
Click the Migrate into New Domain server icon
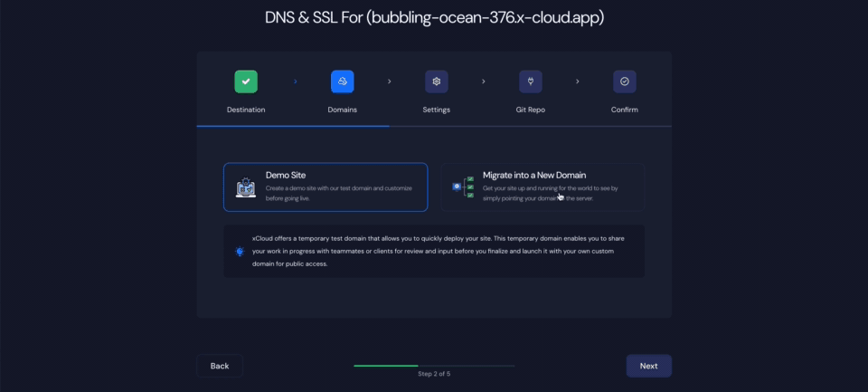(463, 186)
